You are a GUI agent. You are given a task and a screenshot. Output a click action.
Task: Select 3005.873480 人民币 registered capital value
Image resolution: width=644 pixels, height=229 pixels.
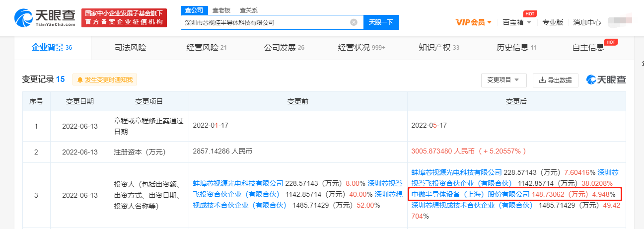coord(469,152)
